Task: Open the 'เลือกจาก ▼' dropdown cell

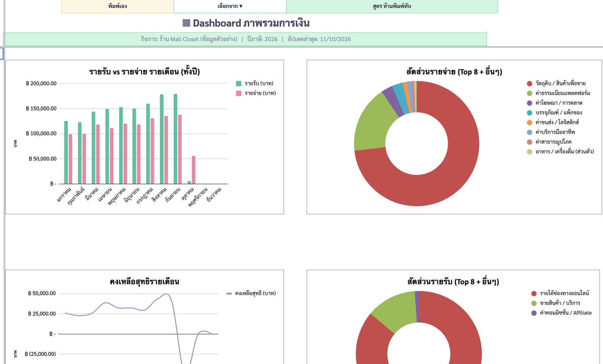Action: (230, 6)
